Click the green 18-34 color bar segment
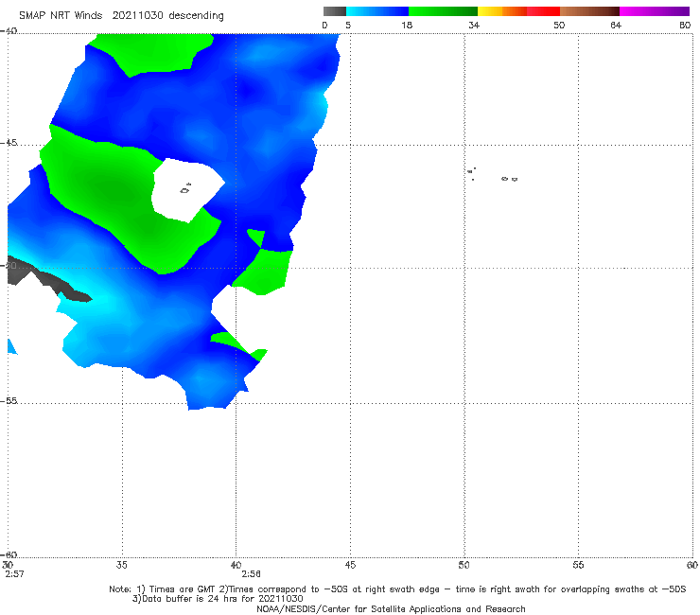 pos(443,11)
